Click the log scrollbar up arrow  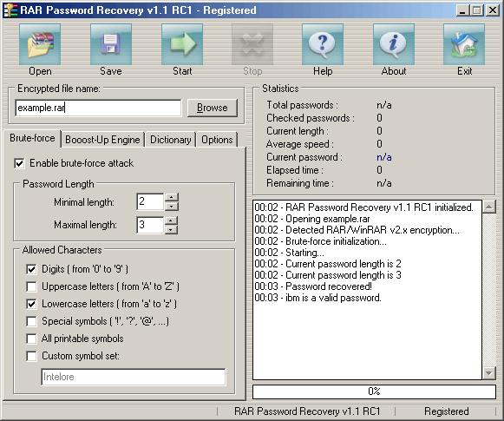(x=489, y=207)
